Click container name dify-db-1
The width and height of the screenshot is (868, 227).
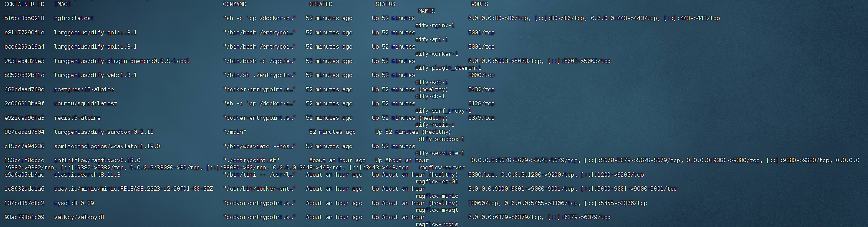coord(430,96)
